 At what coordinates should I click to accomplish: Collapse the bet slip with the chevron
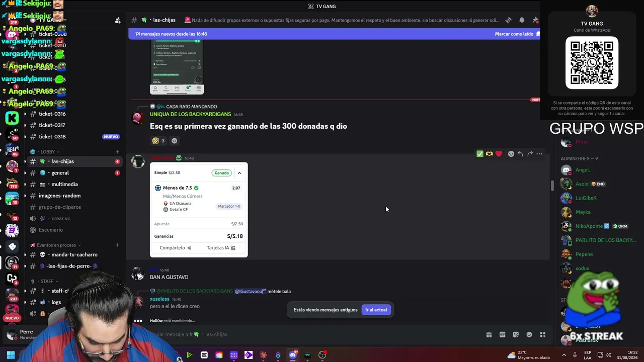[x=239, y=173]
